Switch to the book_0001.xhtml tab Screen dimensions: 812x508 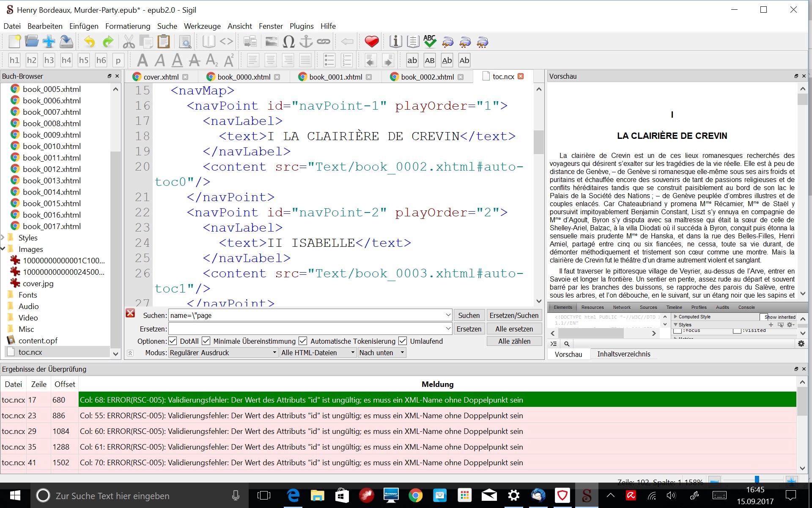point(335,77)
